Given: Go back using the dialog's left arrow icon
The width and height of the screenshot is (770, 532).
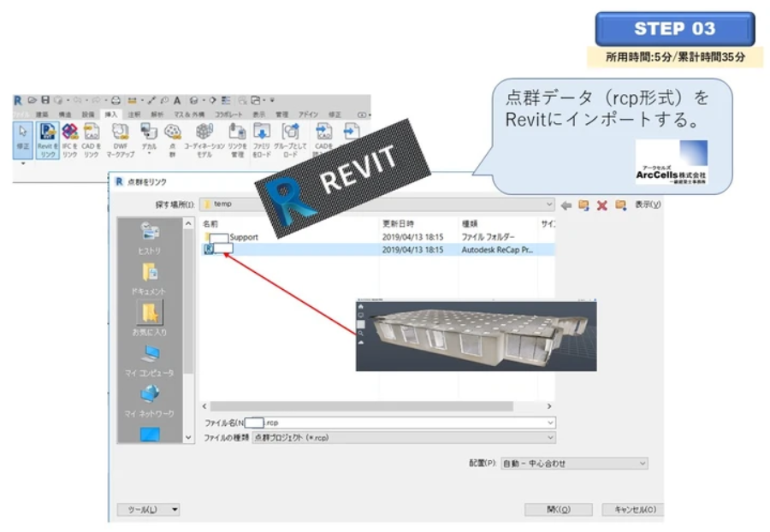Looking at the screenshot, I should [x=566, y=205].
